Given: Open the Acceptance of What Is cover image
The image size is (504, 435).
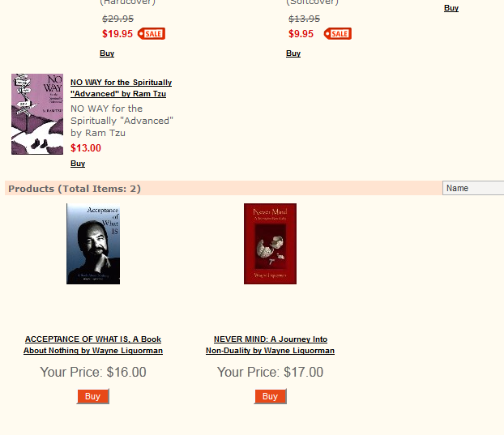Looking at the screenshot, I should 93,244.
